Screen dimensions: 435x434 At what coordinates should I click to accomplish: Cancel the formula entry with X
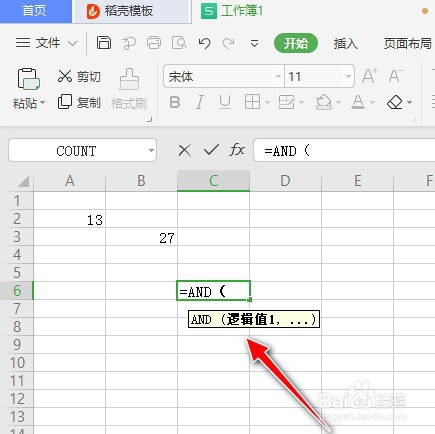pyautogui.click(x=184, y=151)
